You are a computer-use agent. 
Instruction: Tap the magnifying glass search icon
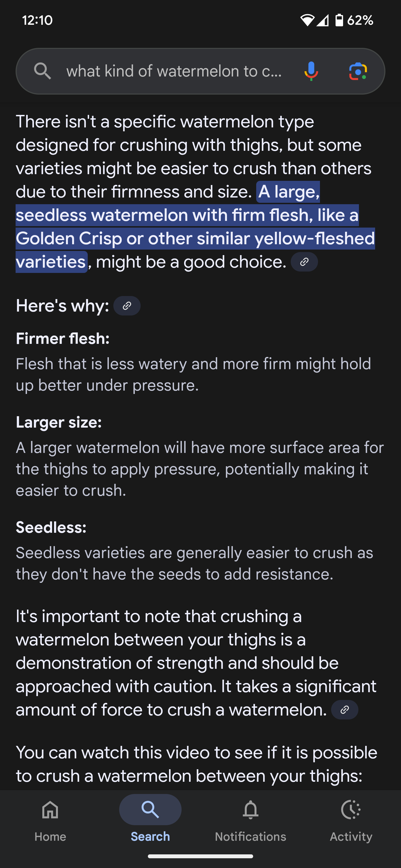pos(43,71)
